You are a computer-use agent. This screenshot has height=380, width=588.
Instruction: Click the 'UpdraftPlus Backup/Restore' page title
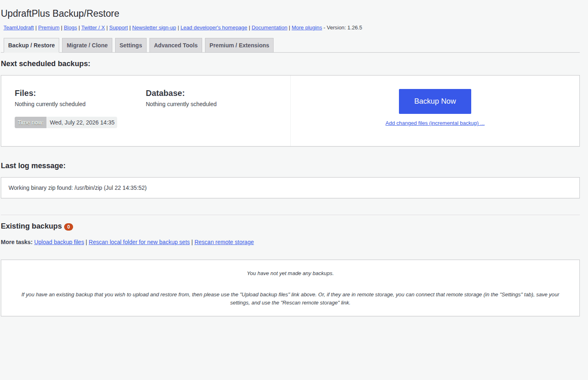point(60,13)
